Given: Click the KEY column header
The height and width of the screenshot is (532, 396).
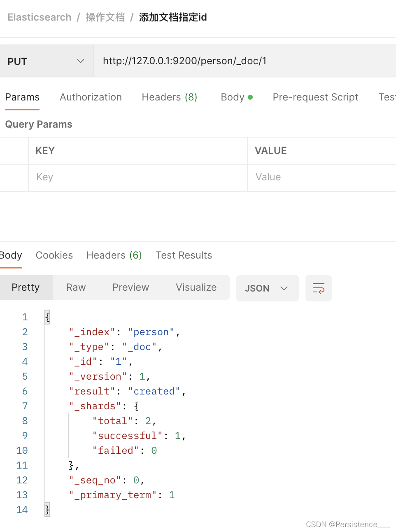Looking at the screenshot, I should [x=45, y=151].
